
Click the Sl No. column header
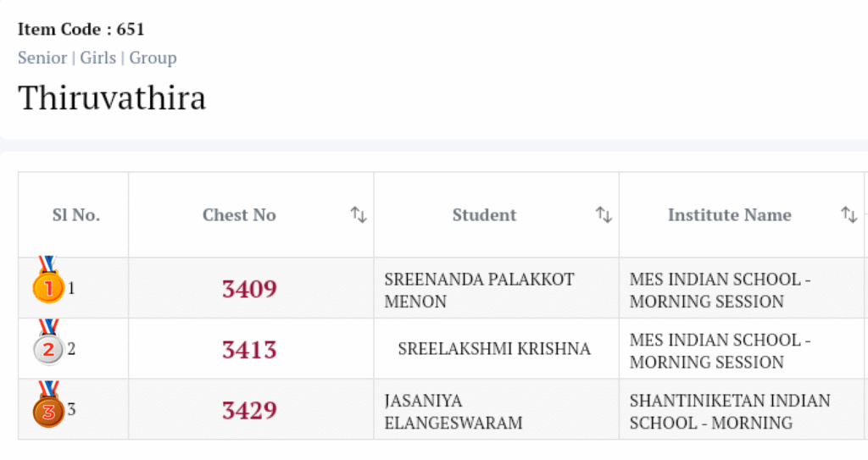76,215
